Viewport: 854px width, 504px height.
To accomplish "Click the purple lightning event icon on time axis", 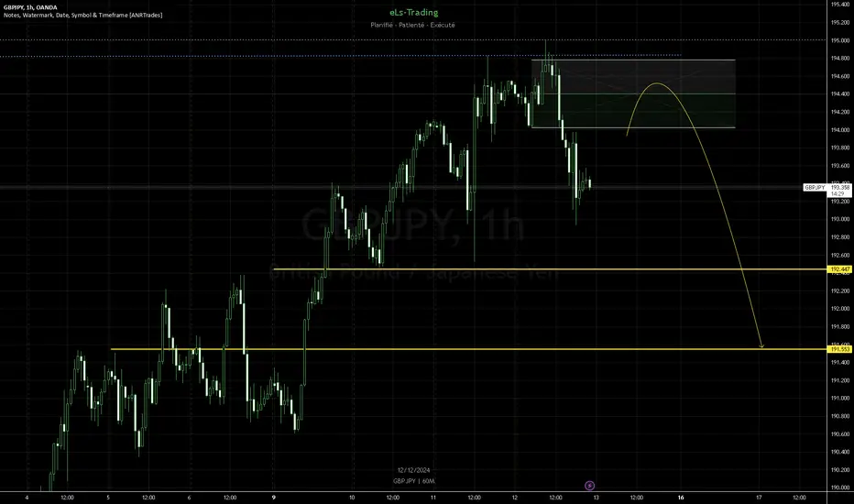I will click(x=589, y=485).
